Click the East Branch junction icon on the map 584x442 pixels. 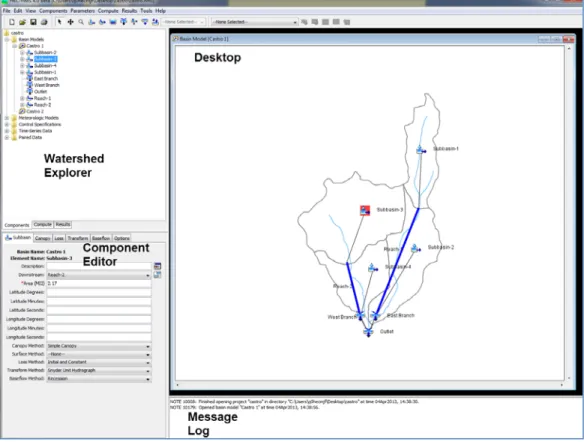[375, 316]
